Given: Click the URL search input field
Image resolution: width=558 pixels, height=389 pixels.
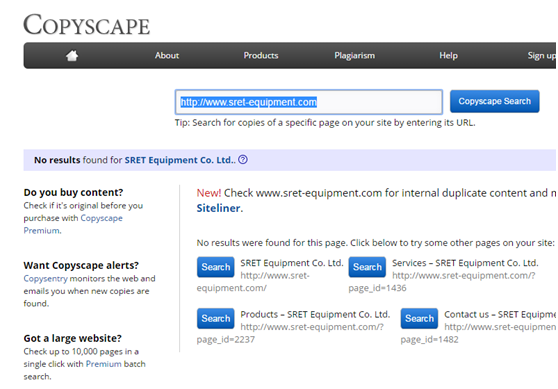Looking at the screenshot, I should pyautogui.click(x=309, y=102).
